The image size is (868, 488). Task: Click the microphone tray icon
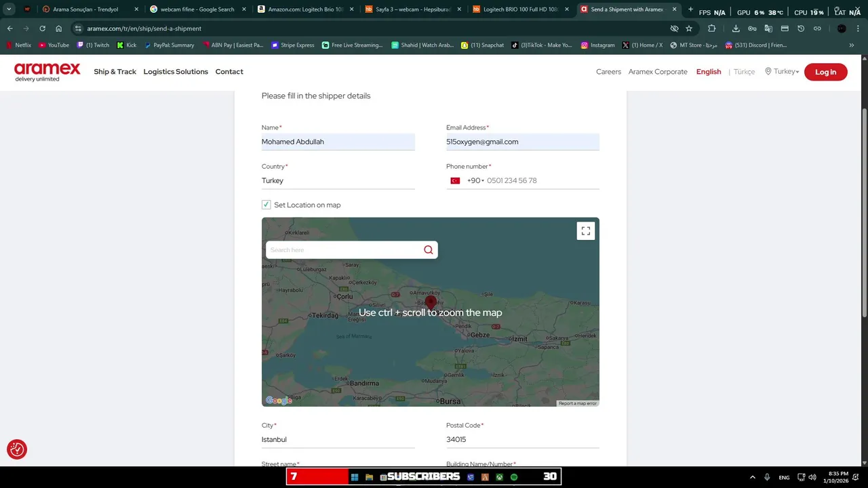tap(767, 477)
